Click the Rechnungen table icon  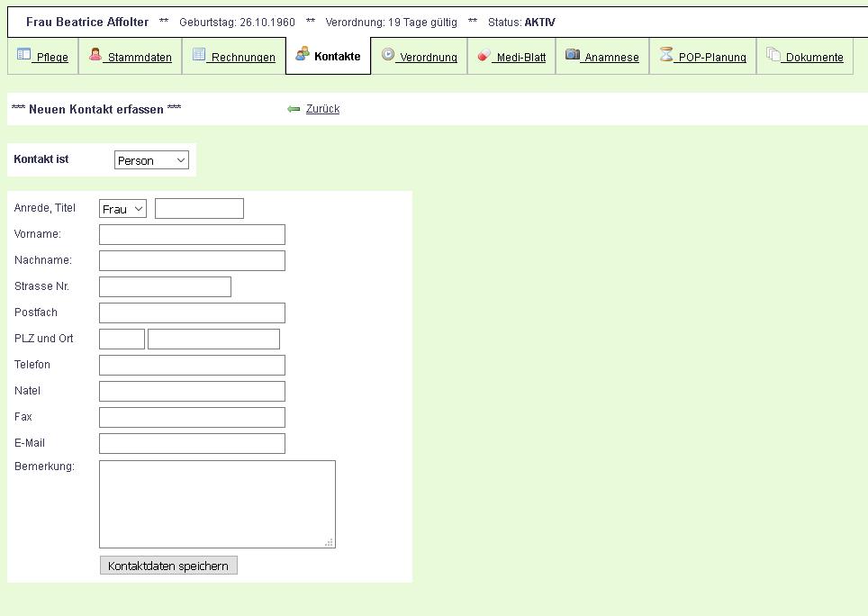point(199,55)
